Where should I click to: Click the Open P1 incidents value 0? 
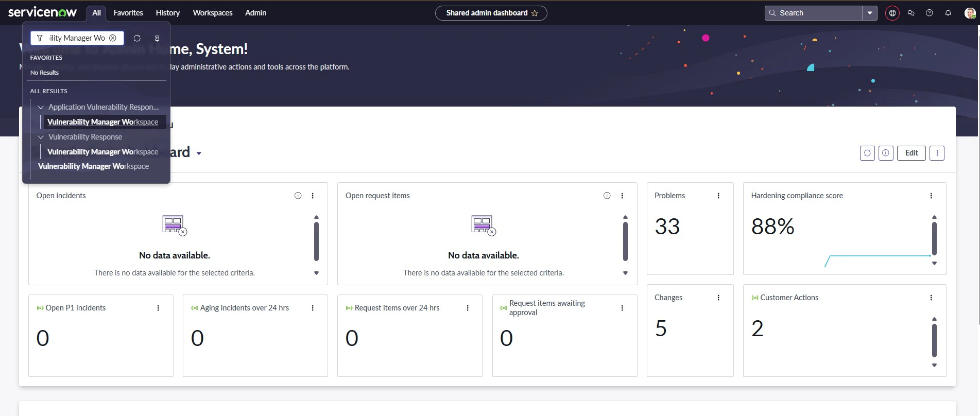(43, 338)
